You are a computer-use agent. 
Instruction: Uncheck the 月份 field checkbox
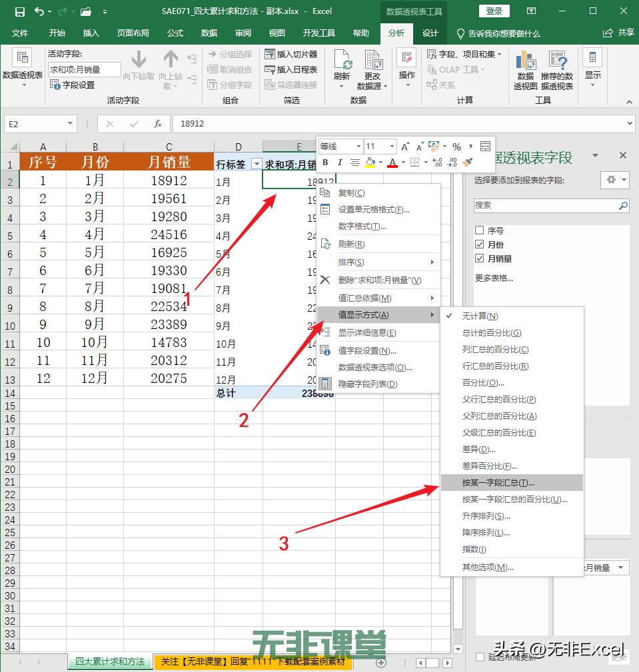pos(480,243)
